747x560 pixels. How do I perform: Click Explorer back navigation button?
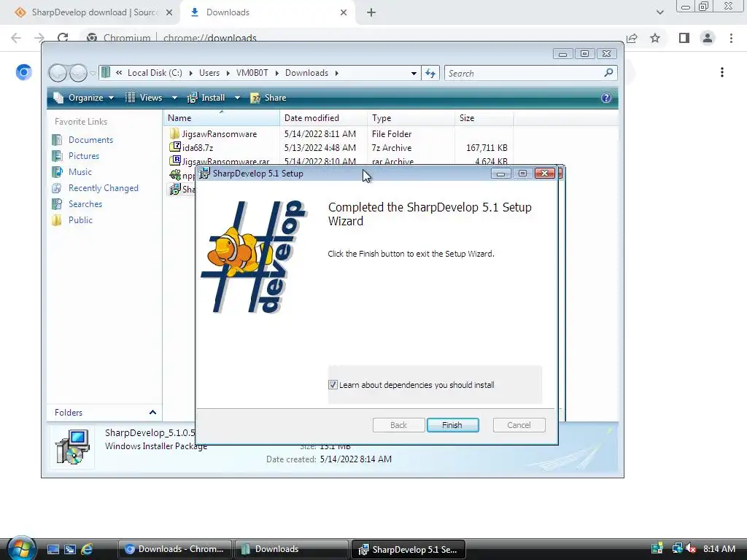pos(58,73)
